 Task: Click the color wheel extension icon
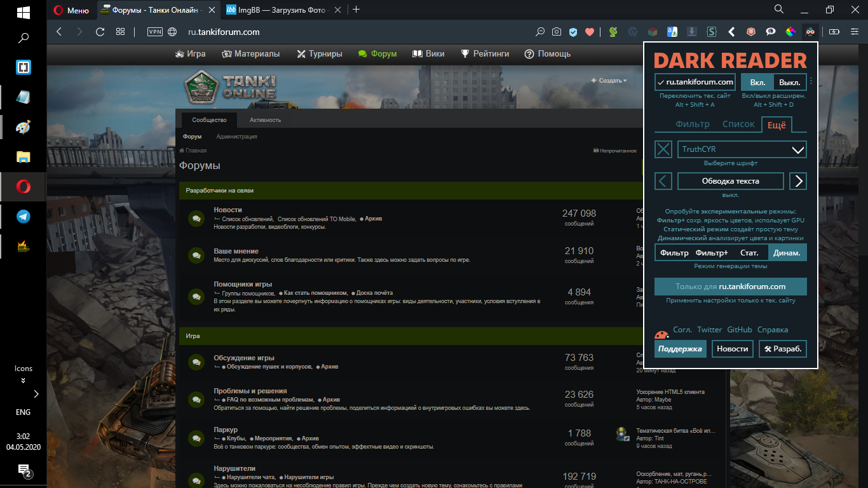pyautogui.click(x=790, y=32)
